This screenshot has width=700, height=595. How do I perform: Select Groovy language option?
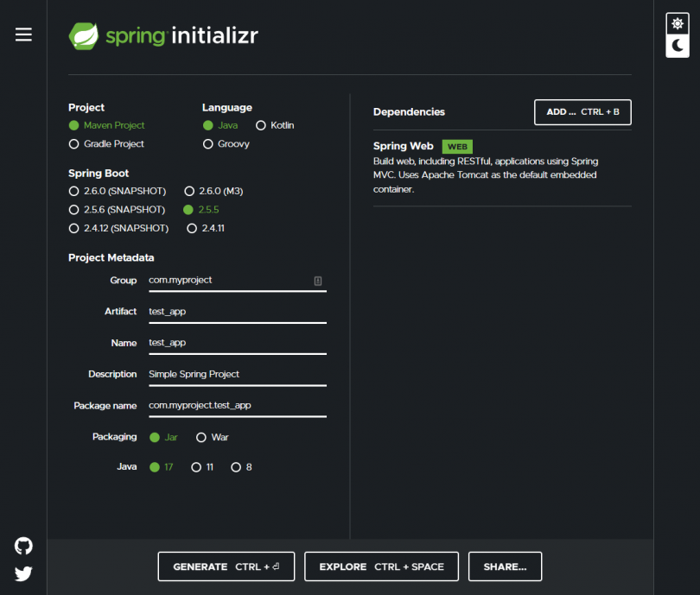point(207,144)
